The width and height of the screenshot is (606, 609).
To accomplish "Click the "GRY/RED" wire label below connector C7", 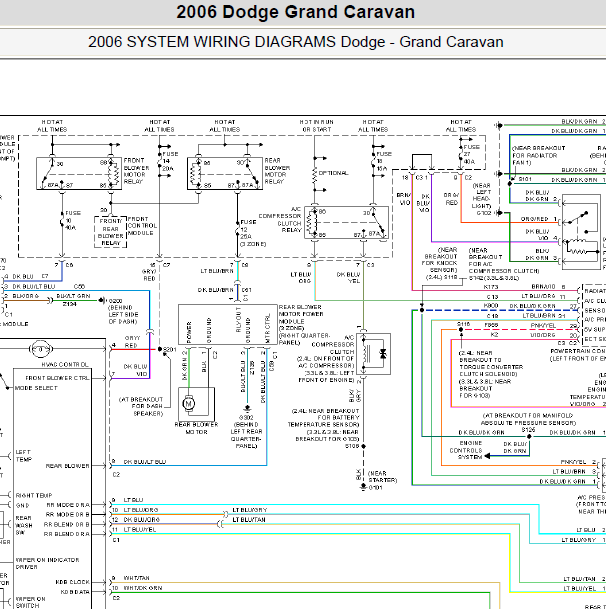I will pos(149,275).
